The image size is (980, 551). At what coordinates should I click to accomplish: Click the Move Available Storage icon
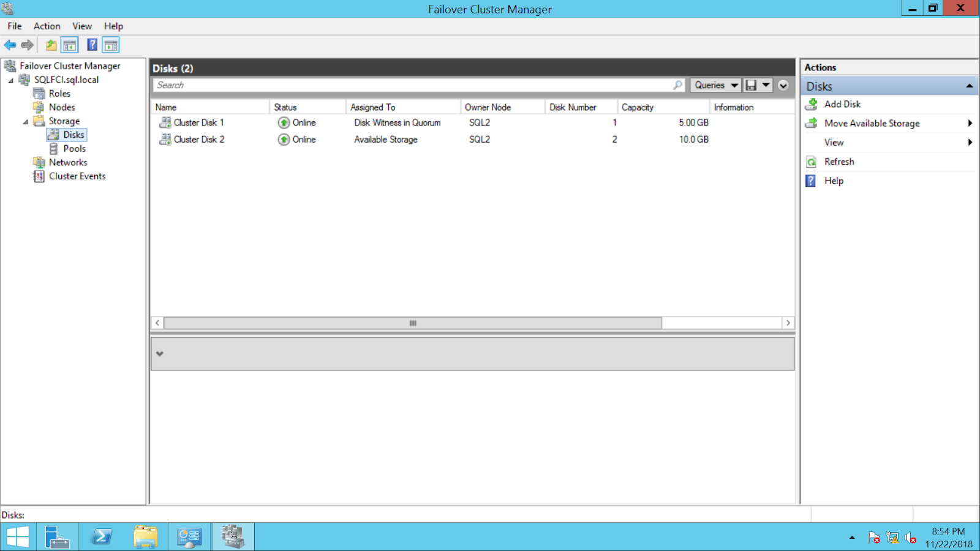[812, 123]
